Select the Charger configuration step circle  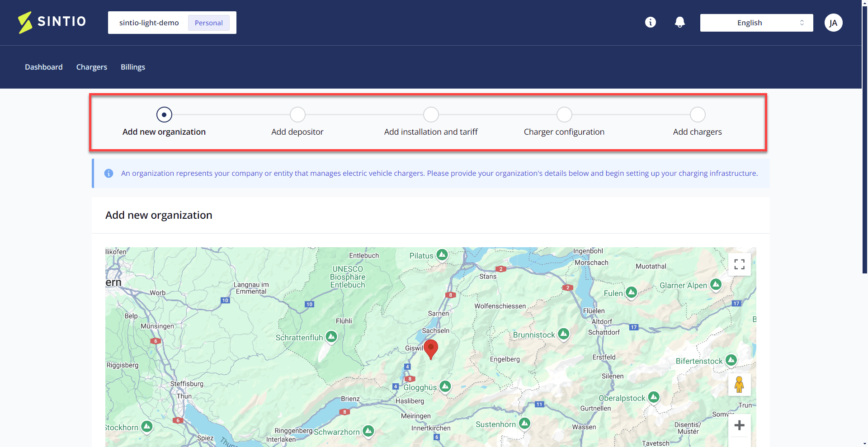coord(564,115)
